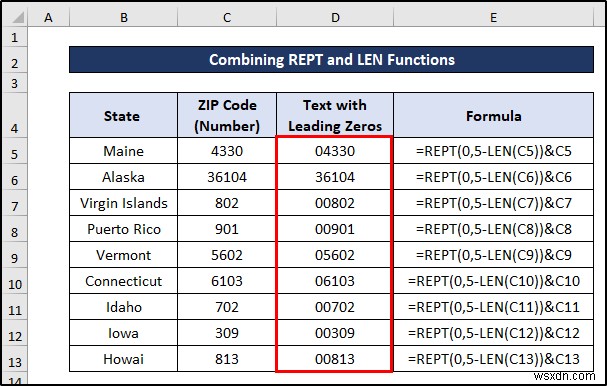Click ZIP code cell '802'
Viewport: 607px width, 386px height.
coord(227,202)
